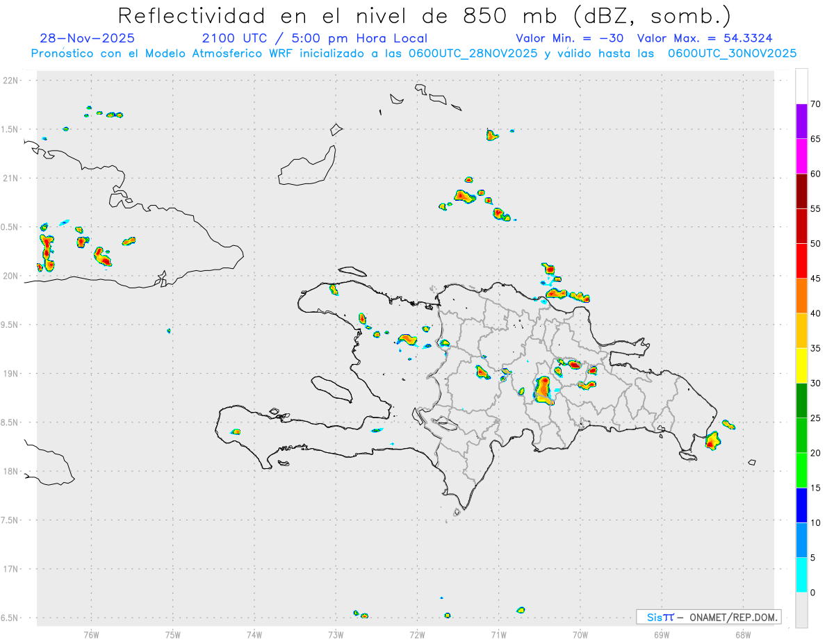Click the 18N latitude label
Screen dimensions: 834x644
click(x=12, y=471)
